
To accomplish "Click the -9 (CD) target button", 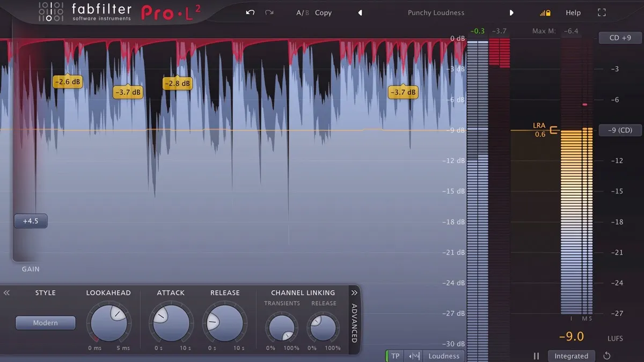I will tap(620, 130).
